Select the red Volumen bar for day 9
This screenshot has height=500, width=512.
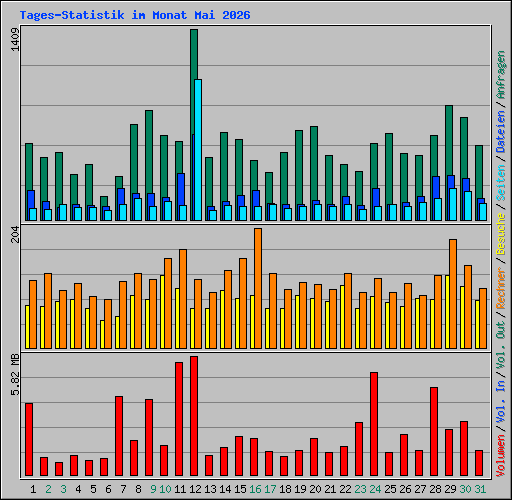click(149, 437)
